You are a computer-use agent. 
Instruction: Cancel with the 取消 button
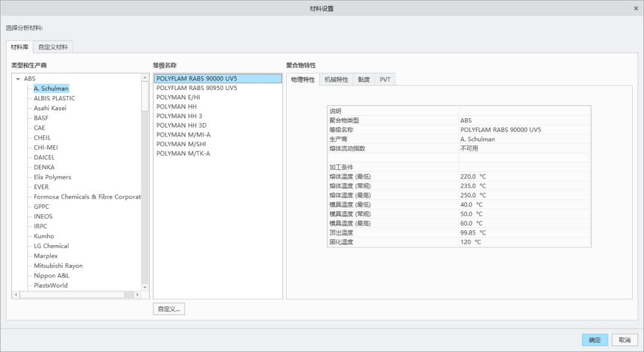coord(625,339)
